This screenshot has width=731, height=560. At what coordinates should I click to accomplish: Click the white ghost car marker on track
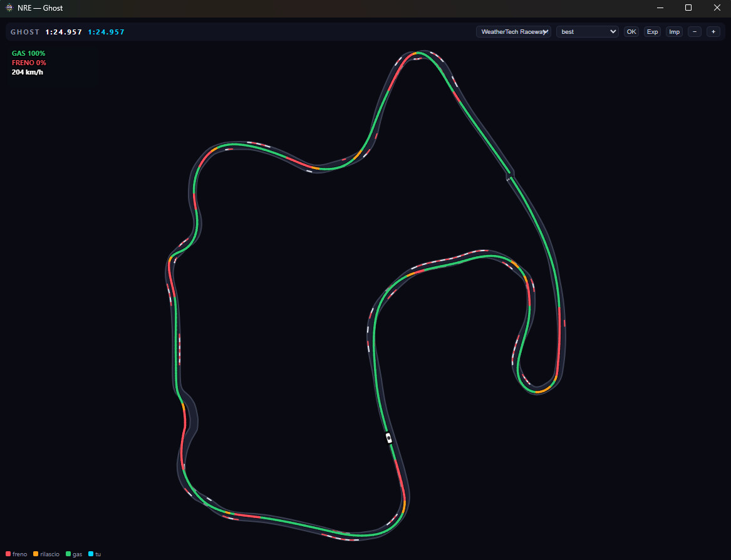pos(389,438)
